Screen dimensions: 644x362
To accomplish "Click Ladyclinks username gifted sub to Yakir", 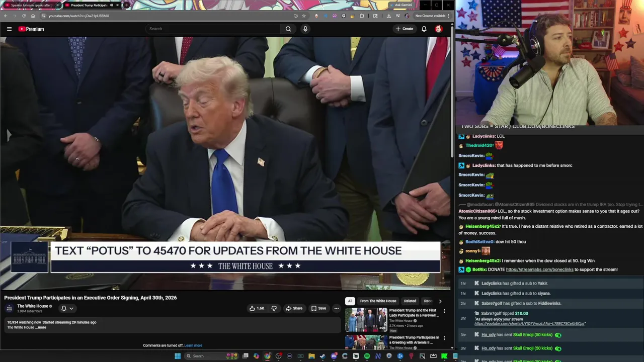I will [492, 284].
